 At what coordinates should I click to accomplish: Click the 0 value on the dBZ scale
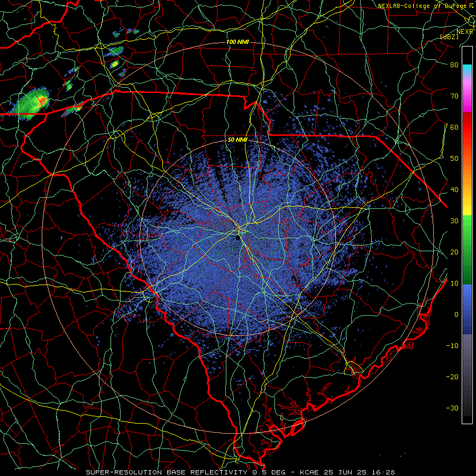(x=456, y=315)
